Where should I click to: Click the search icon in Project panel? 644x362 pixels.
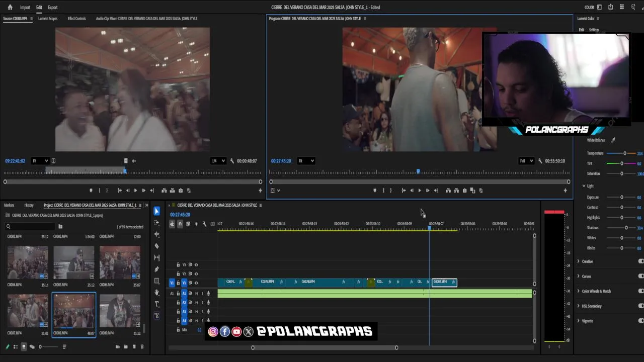pyautogui.click(x=8, y=227)
